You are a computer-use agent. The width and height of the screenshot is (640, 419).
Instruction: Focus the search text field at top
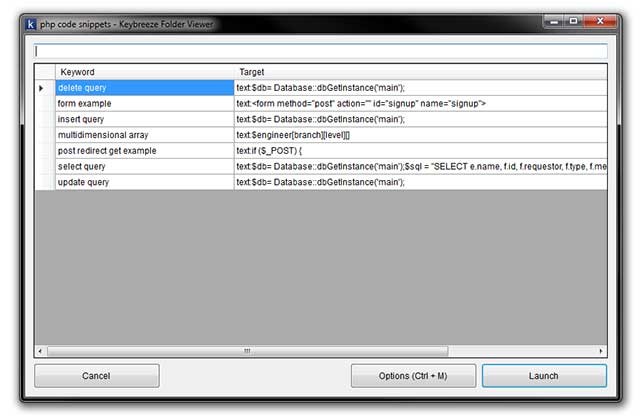pos(320,50)
